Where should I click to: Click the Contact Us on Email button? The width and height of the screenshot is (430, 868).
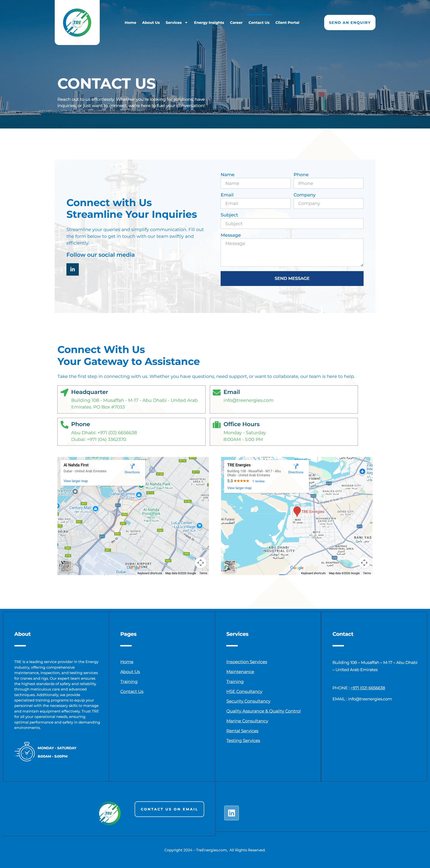coord(169,809)
